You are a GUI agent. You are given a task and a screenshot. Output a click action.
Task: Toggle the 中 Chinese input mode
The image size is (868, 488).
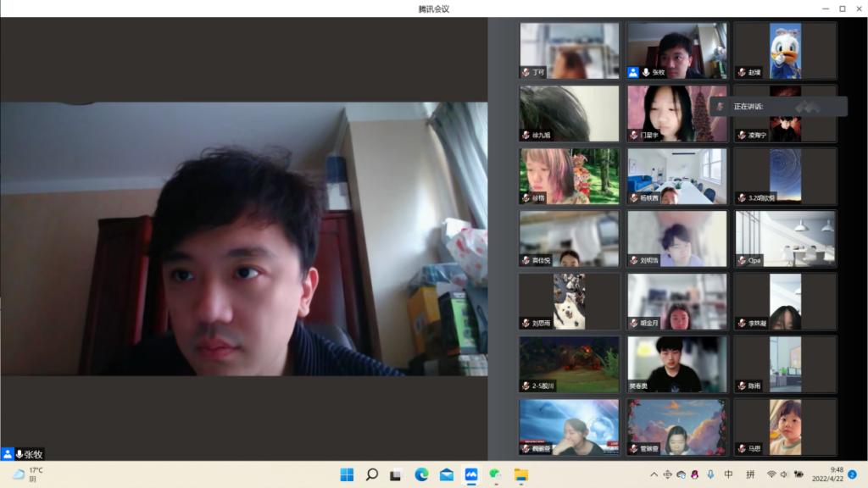click(x=729, y=474)
